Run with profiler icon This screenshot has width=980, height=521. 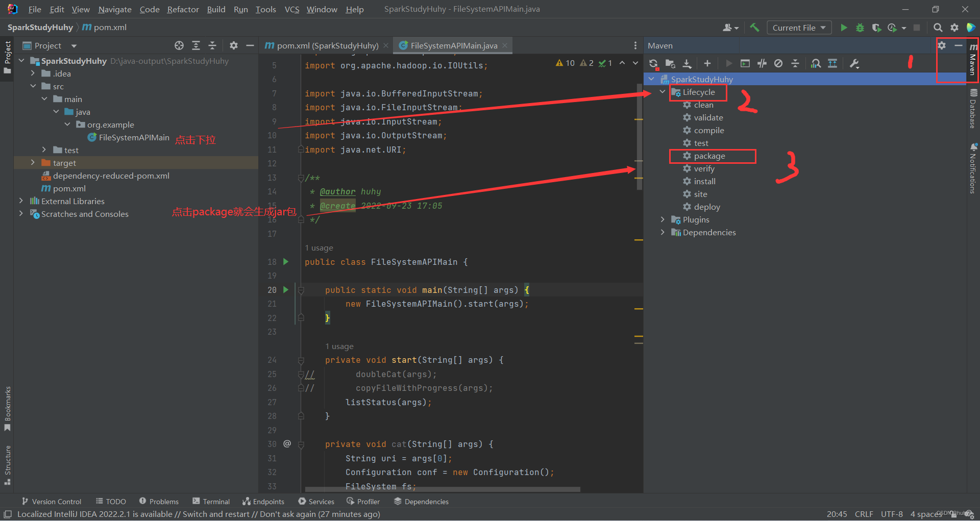click(x=893, y=28)
